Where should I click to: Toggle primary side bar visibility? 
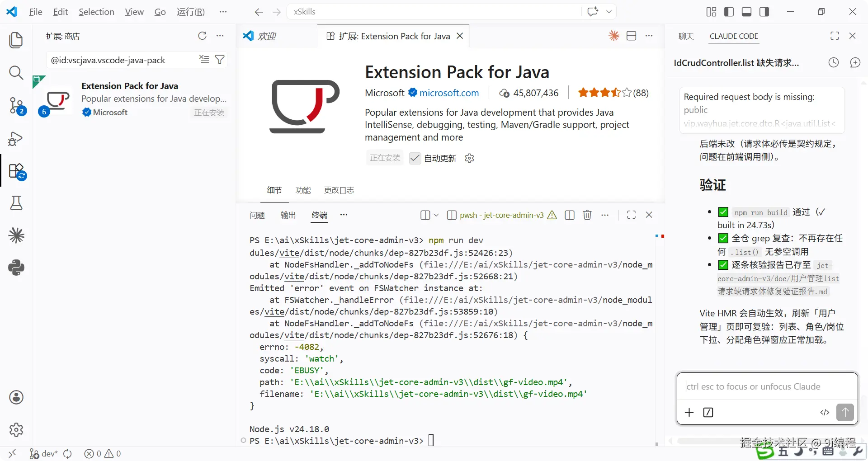point(729,12)
